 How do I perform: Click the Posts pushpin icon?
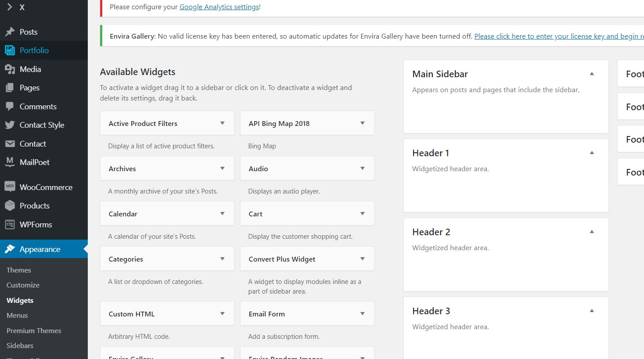(x=10, y=32)
